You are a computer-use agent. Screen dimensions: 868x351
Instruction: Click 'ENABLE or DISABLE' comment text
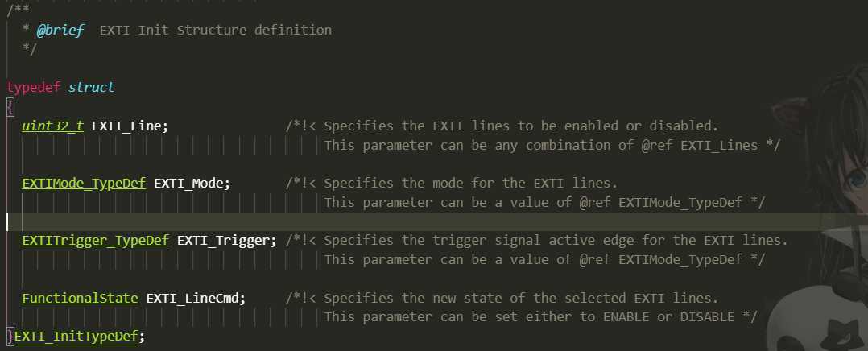[x=668, y=316]
